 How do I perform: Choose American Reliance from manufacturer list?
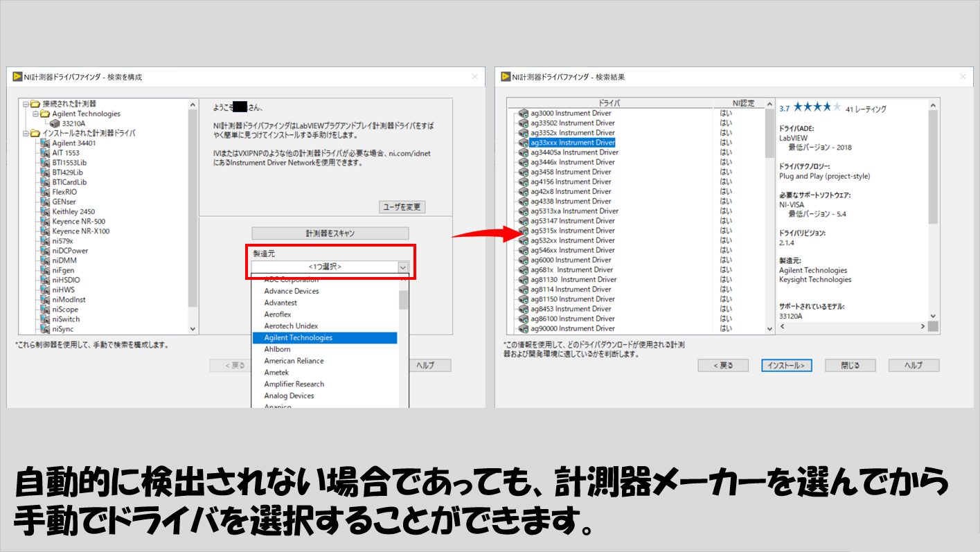click(294, 361)
